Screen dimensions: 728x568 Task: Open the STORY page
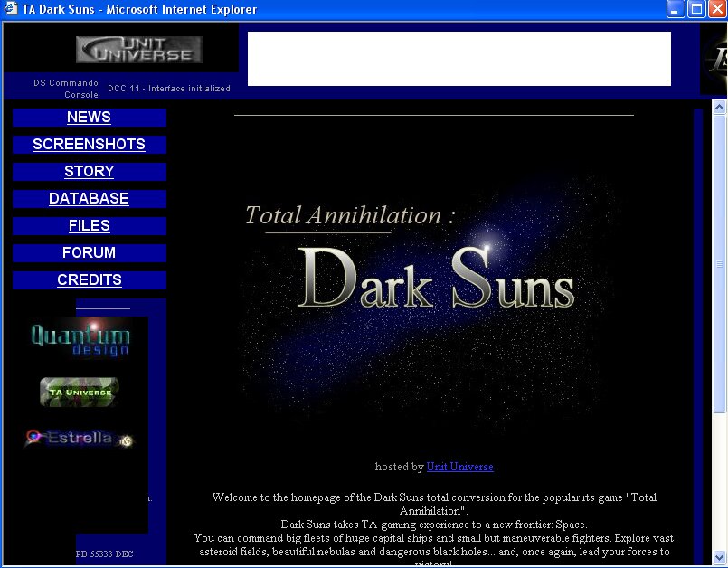point(90,171)
